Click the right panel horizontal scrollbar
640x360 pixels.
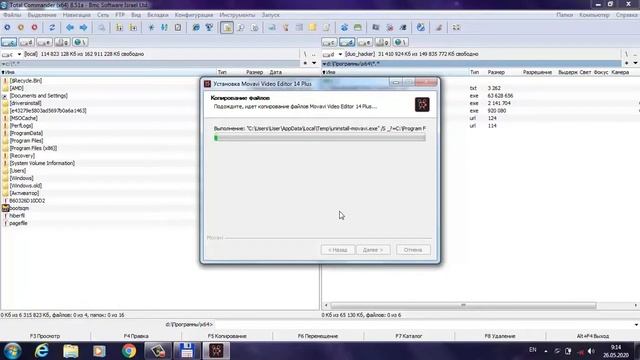[463, 305]
